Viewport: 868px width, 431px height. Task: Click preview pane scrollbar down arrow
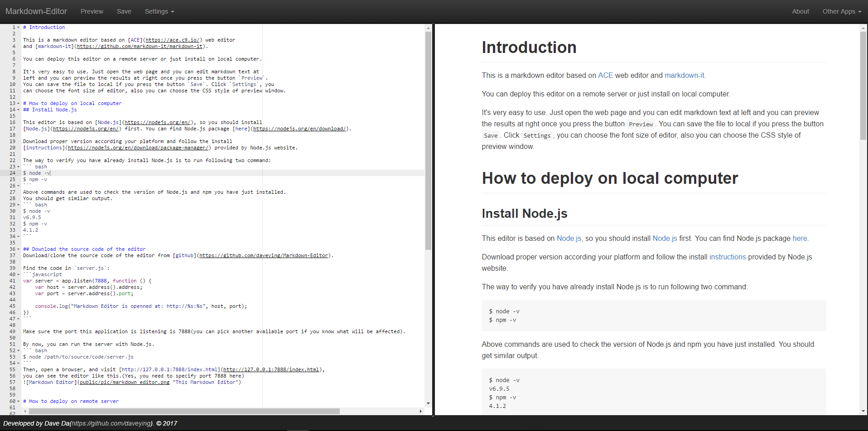click(x=863, y=411)
